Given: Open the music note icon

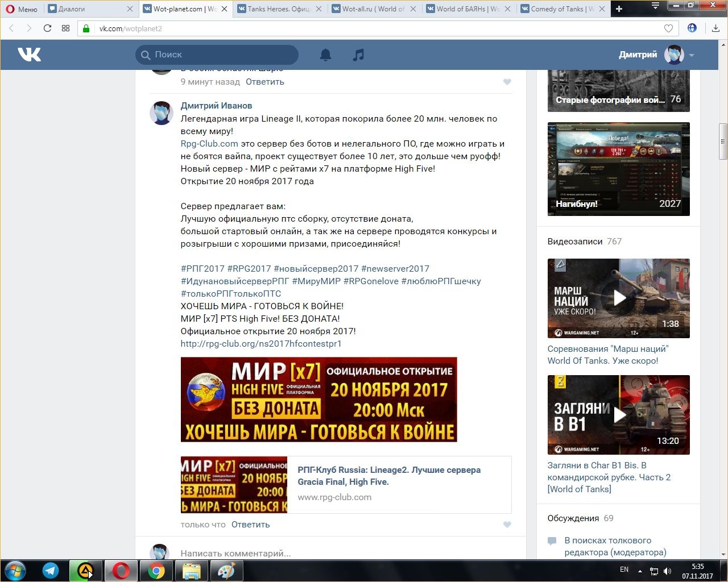Looking at the screenshot, I should click(x=358, y=55).
